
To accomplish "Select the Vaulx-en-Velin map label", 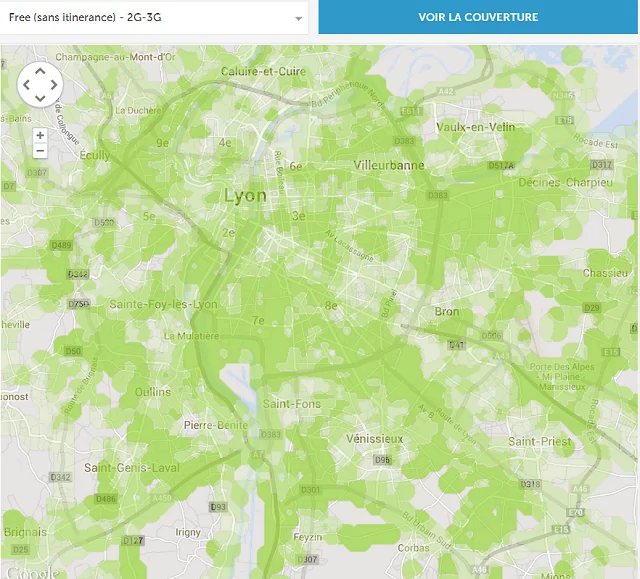I will point(476,127).
